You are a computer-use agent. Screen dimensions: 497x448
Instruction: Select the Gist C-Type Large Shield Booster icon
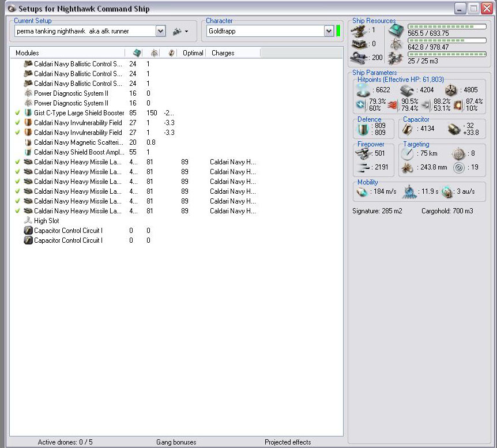point(28,112)
